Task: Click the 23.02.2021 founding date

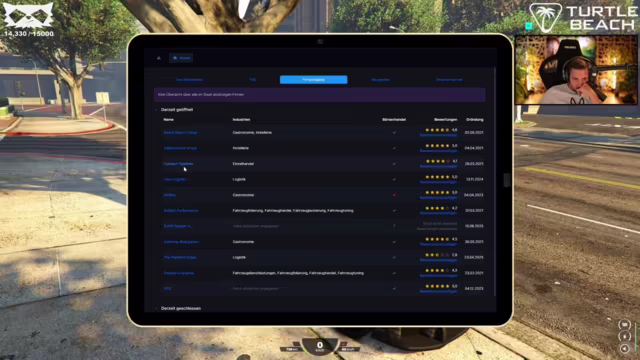Action: pyautogui.click(x=474, y=273)
